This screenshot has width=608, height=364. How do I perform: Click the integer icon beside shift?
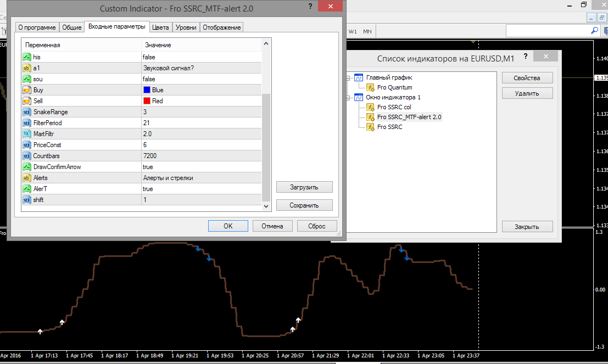click(27, 200)
